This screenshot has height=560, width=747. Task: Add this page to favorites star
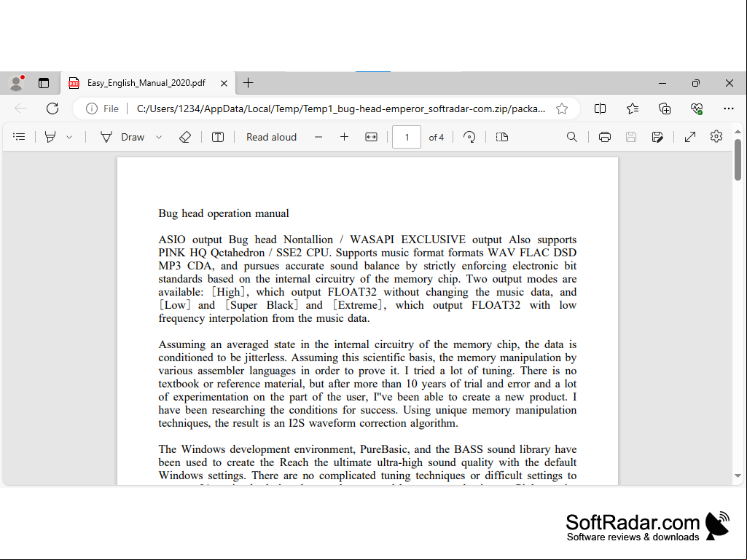pyautogui.click(x=562, y=109)
